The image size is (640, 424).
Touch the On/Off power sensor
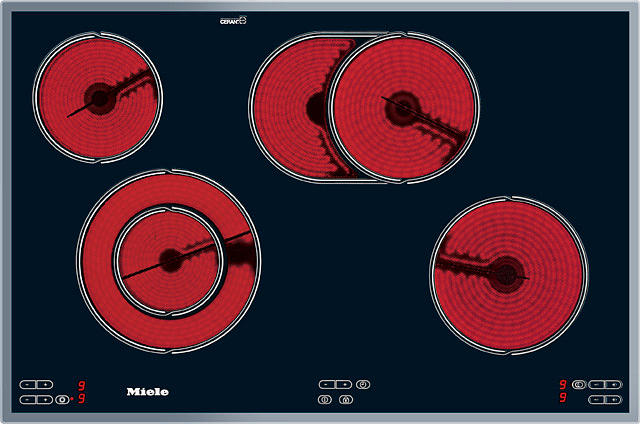[325, 400]
